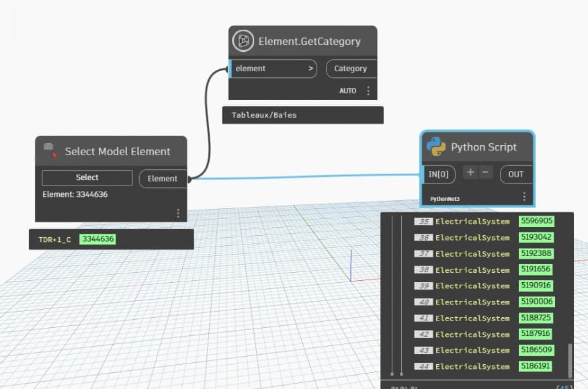Open the Element.GetCategory node options menu

[368, 91]
